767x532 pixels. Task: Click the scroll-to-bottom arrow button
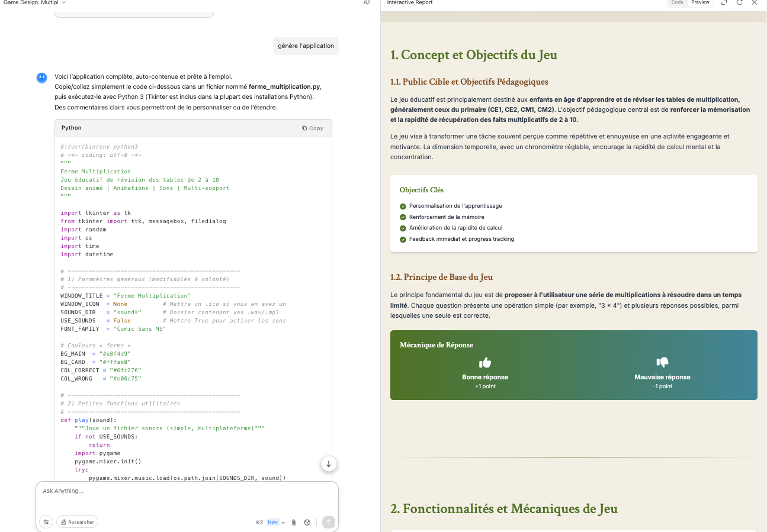329,464
